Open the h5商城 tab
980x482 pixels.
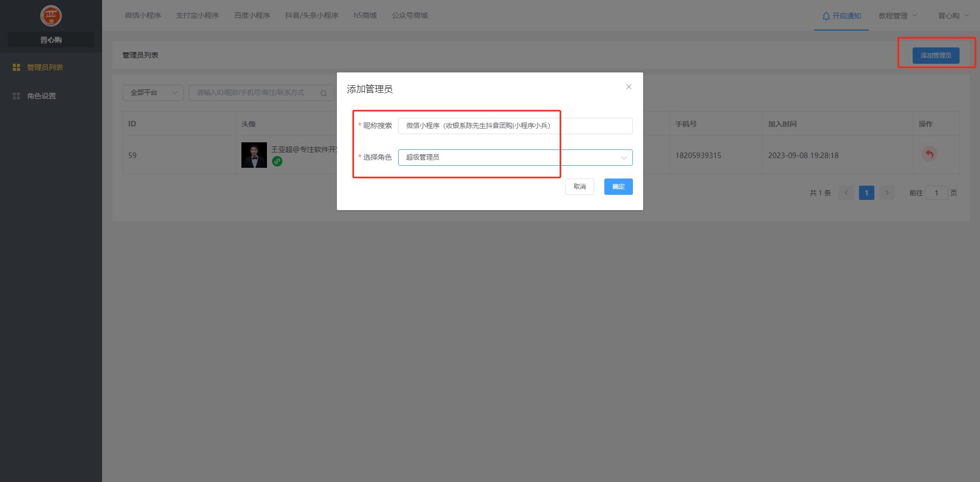click(x=365, y=16)
